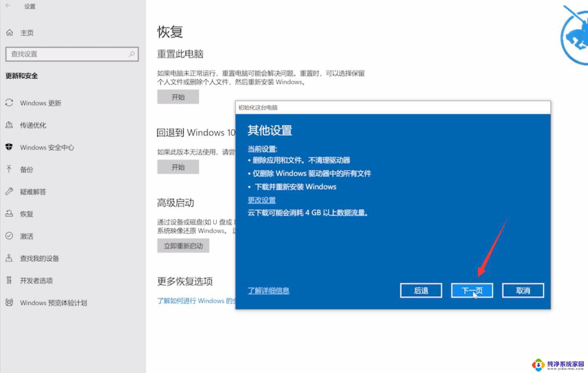
Task: Open 主页 in the sidebar
Action: click(27, 33)
